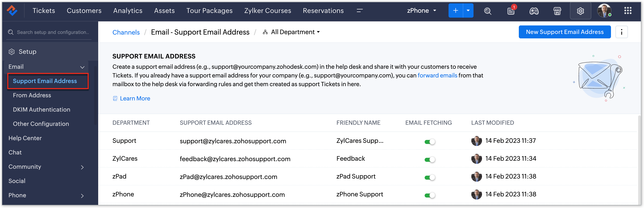Click zPhone@zylcares.zohosupport.com address
Viewport: 644px width, 208px height.
coord(232,195)
